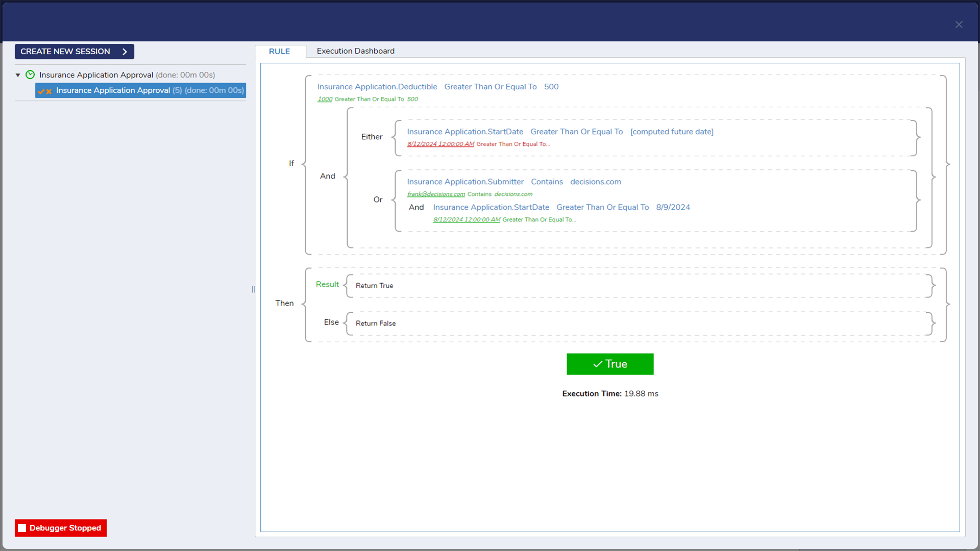The height and width of the screenshot is (551, 980).
Task: Click the red Debugger Stopped square icon
Action: (x=22, y=528)
